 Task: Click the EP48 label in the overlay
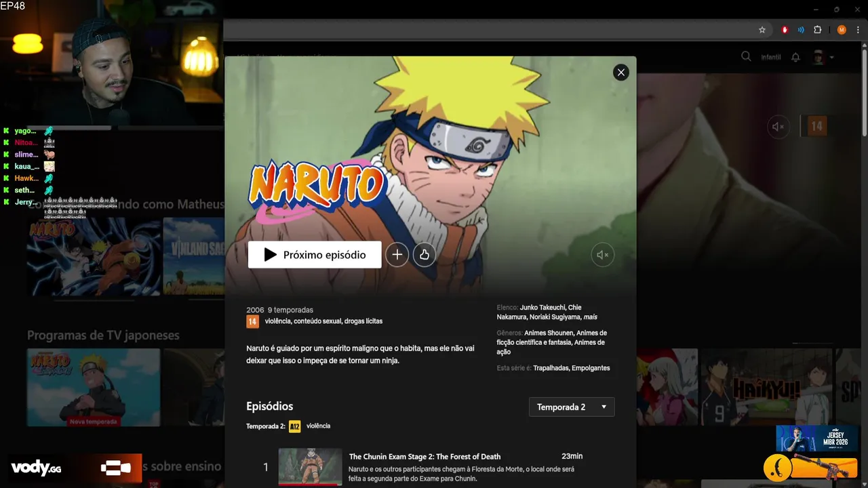click(x=12, y=6)
